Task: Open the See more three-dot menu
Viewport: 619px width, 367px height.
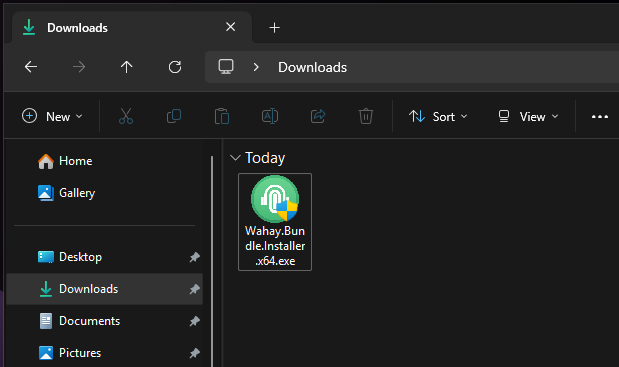Action: [x=600, y=116]
